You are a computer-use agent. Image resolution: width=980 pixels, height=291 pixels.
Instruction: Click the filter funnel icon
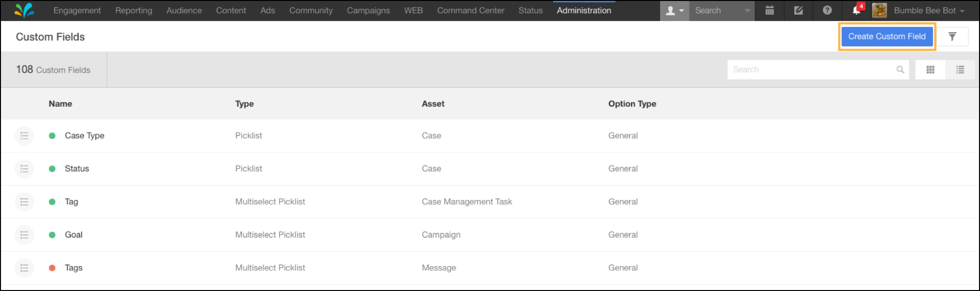tap(952, 37)
